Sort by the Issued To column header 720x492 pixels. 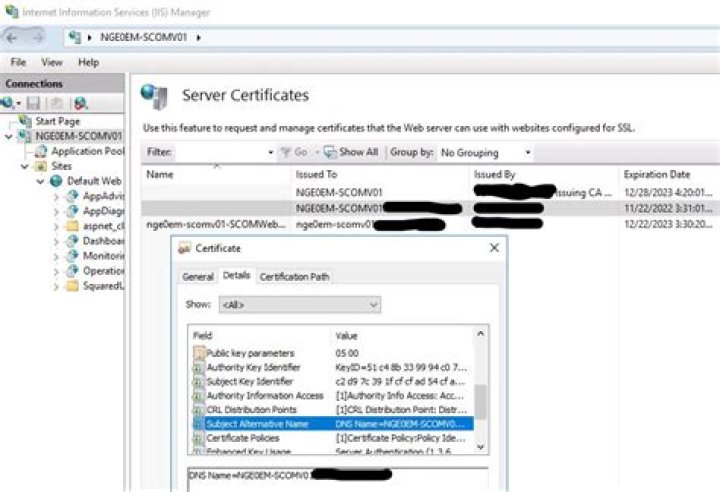pos(380,175)
